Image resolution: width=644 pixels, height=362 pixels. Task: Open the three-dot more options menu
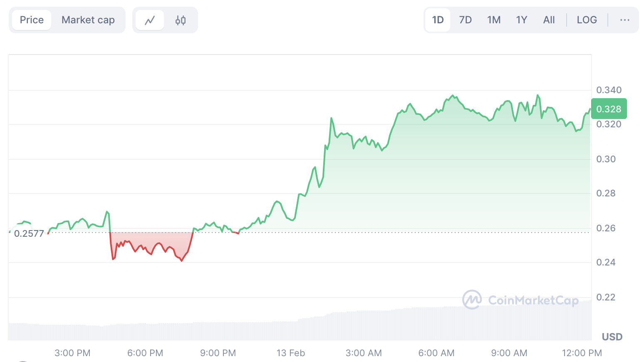[624, 20]
